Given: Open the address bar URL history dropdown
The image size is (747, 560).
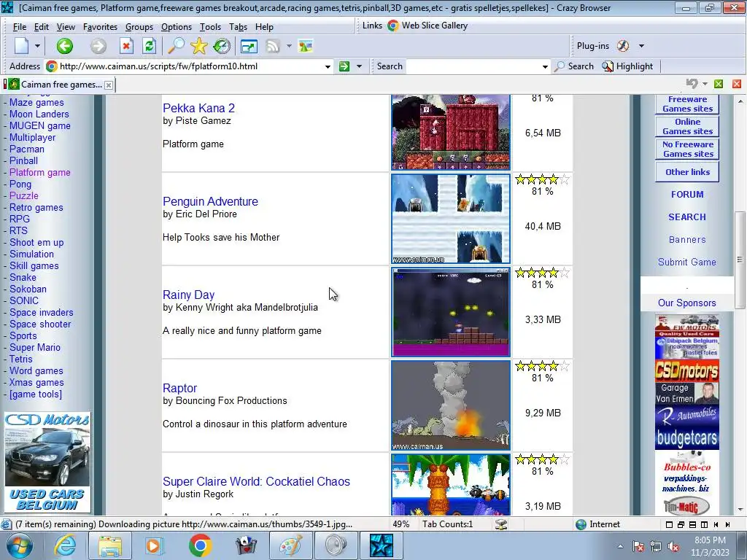Looking at the screenshot, I should click(x=328, y=66).
